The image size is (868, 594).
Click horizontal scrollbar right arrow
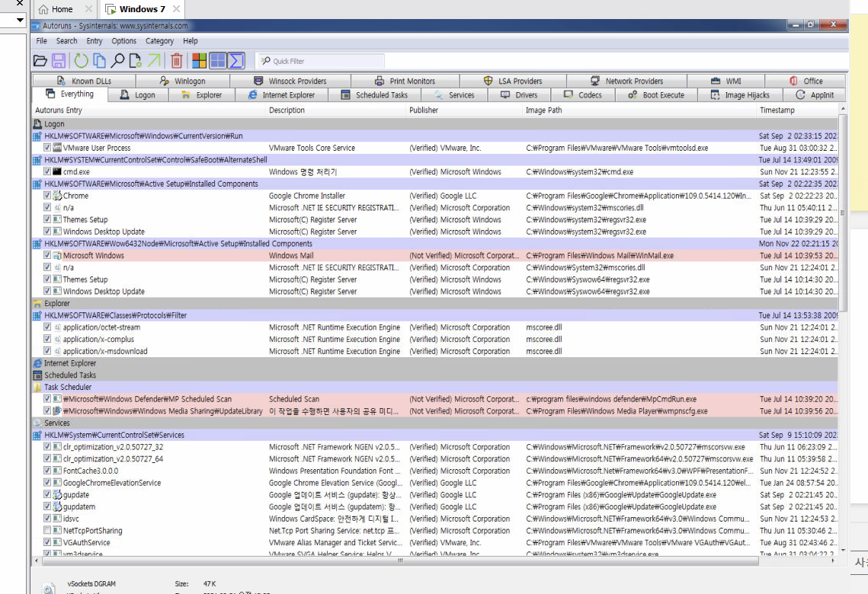coord(833,560)
